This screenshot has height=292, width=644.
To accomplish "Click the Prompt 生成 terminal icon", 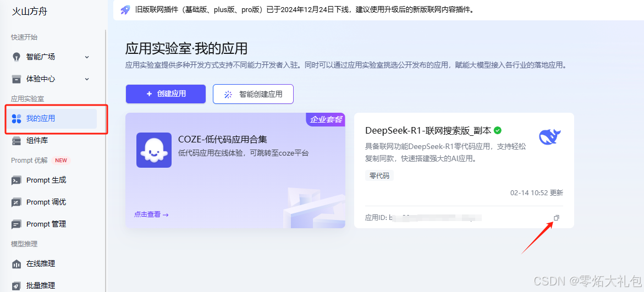I will (x=16, y=180).
